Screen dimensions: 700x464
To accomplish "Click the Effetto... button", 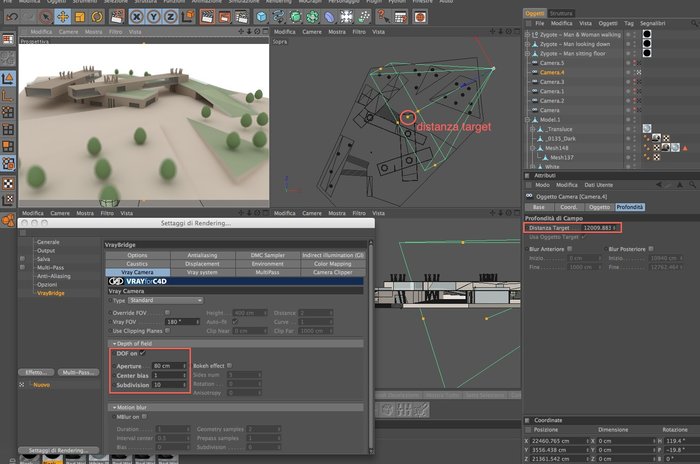I will click(x=36, y=372).
